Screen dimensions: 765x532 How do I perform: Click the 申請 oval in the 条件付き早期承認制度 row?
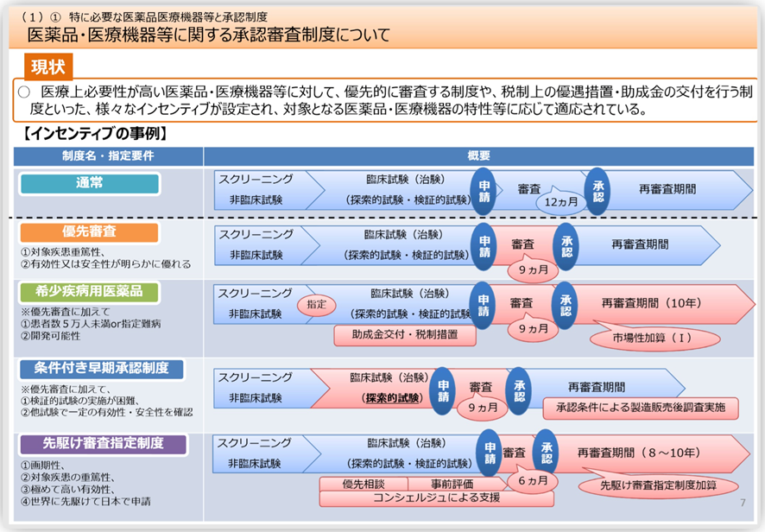(x=443, y=391)
